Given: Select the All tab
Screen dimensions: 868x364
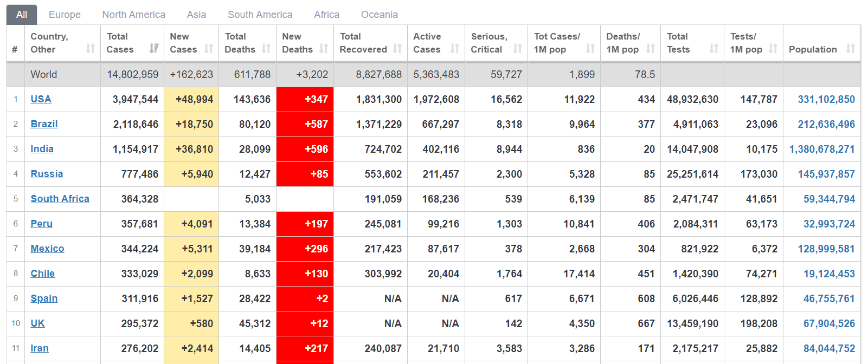Looking at the screenshot, I should (22, 15).
